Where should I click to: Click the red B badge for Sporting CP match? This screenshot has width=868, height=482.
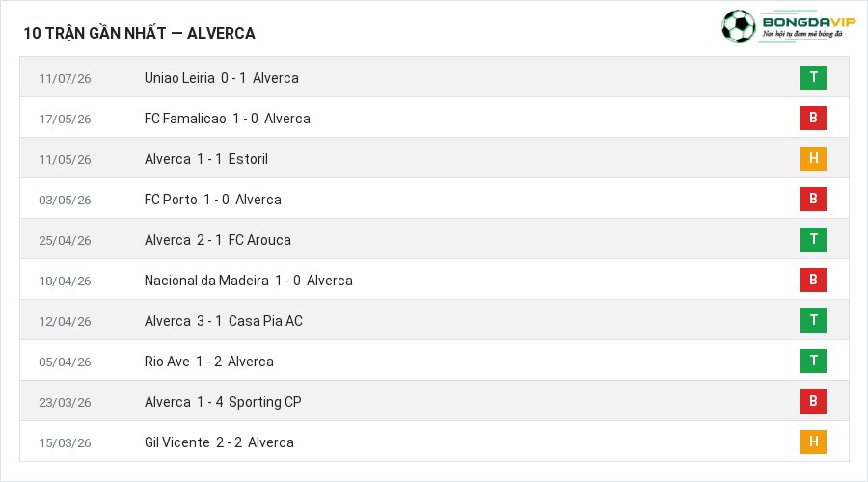click(813, 401)
